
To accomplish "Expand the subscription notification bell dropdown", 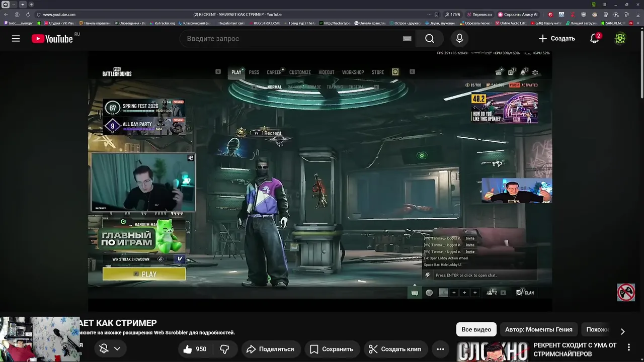I will click(110, 348).
